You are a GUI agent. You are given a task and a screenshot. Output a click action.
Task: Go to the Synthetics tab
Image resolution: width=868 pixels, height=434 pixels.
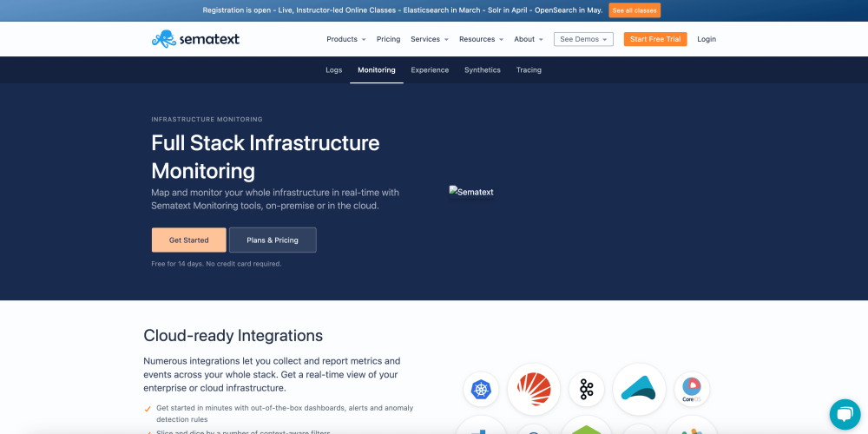482,69
